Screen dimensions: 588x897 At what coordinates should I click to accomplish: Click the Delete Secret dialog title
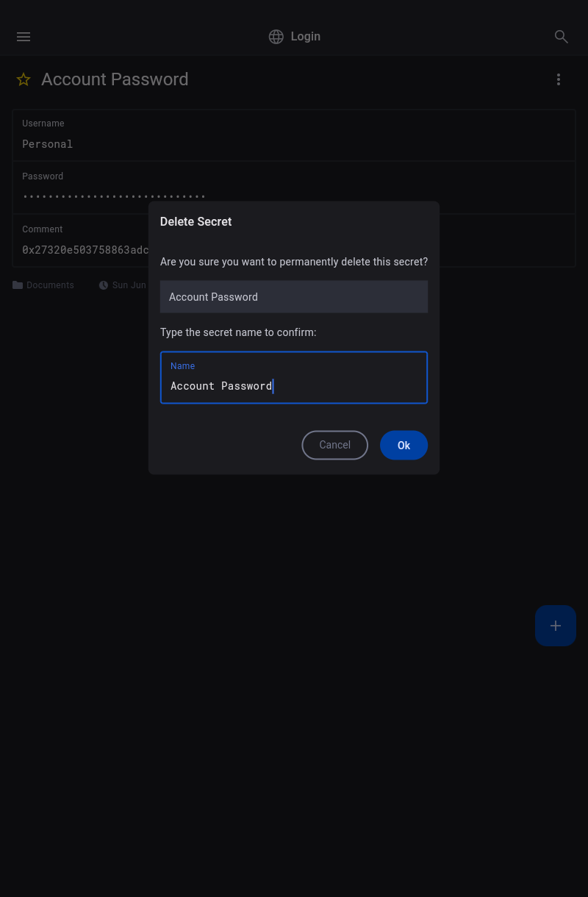196,221
